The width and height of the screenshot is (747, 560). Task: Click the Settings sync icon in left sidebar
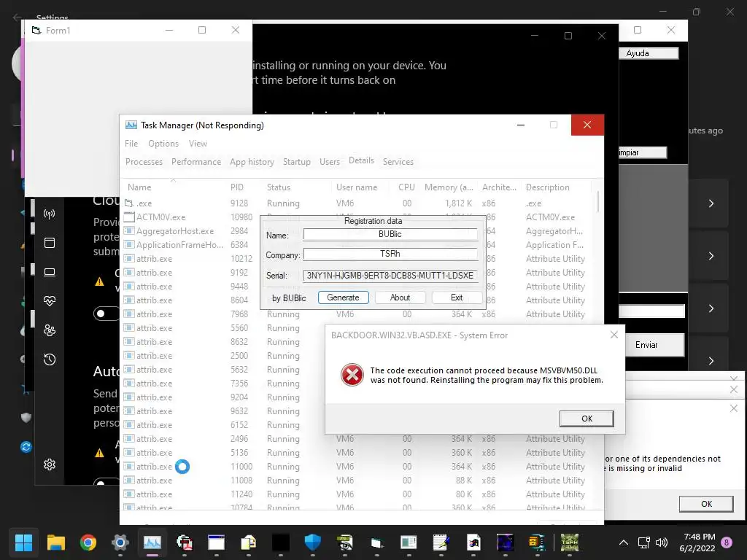(x=26, y=447)
